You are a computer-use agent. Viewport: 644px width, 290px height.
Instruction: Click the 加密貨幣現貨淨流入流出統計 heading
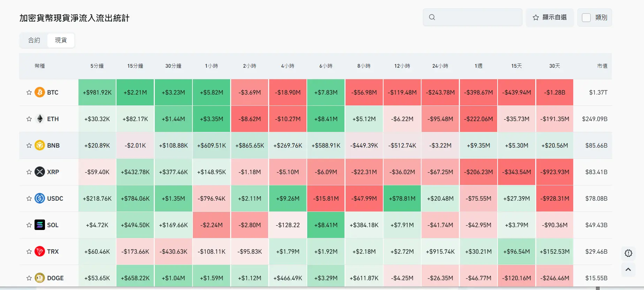click(x=74, y=18)
